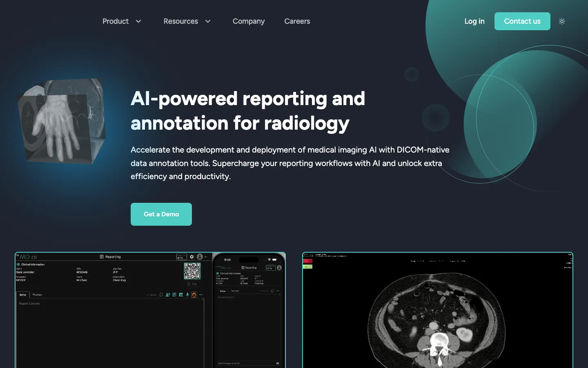Viewport: 588px width, 368px height.
Task: Click the QR code in the Reporting panel
Action: (192, 271)
